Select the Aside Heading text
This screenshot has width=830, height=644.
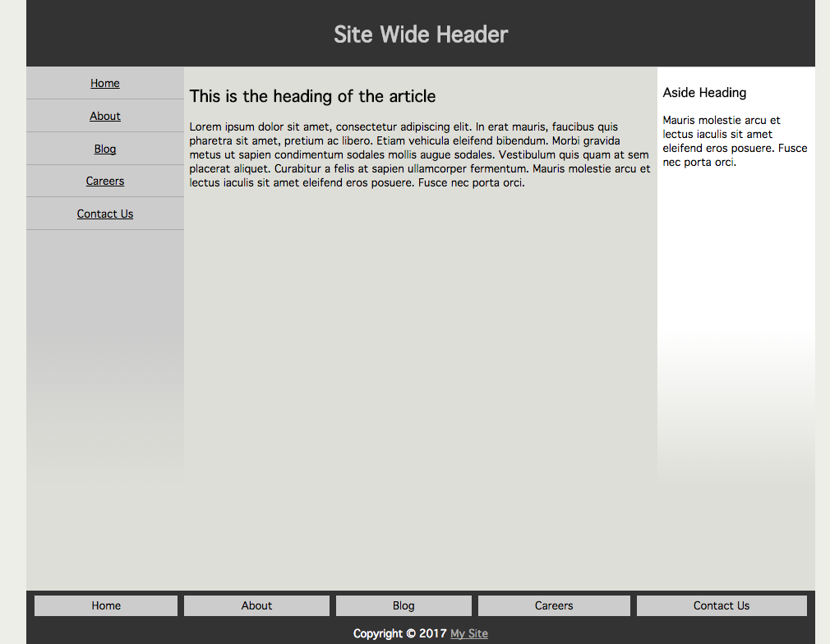[x=704, y=92]
